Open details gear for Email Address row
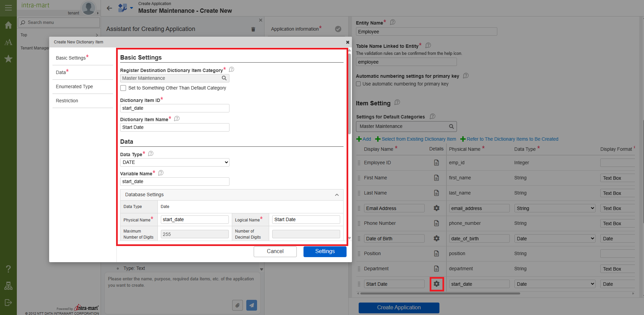This screenshot has height=315, width=644. tap(436, 208)
